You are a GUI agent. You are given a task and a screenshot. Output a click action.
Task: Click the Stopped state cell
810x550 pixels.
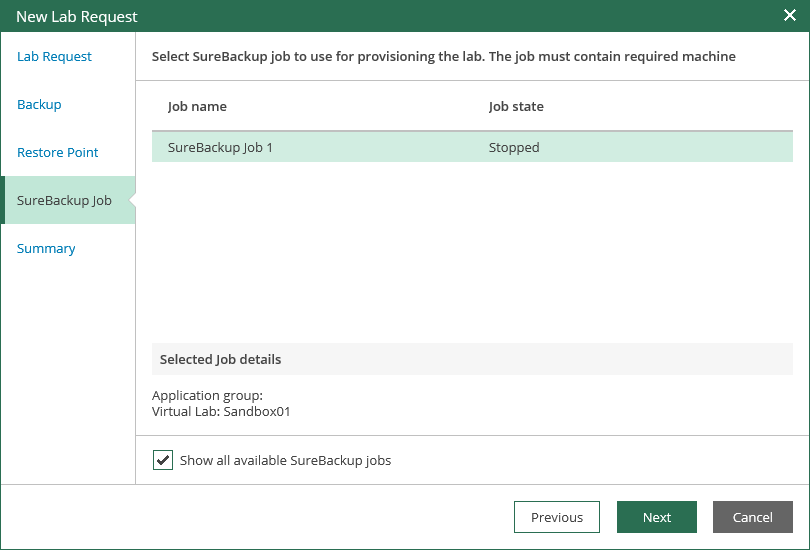514,148
